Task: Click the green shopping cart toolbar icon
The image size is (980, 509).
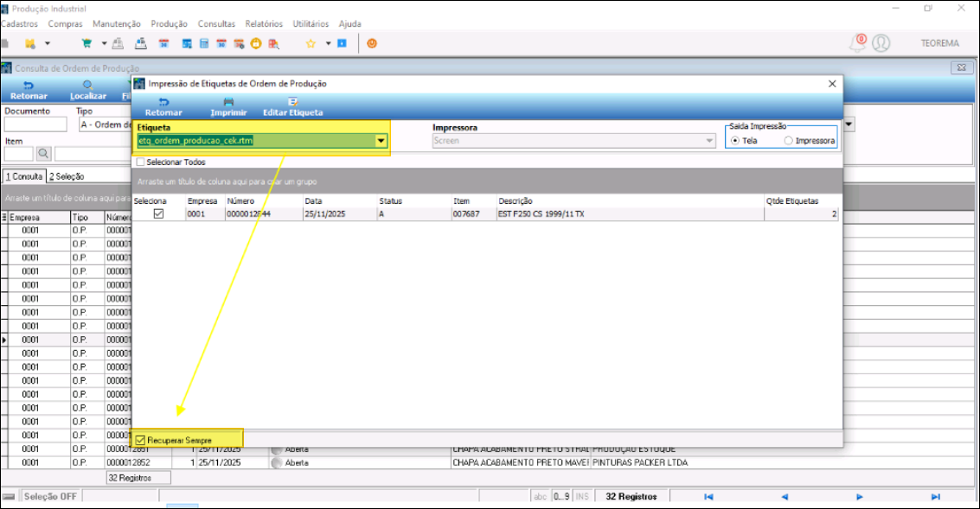Action: coord(86,42)
